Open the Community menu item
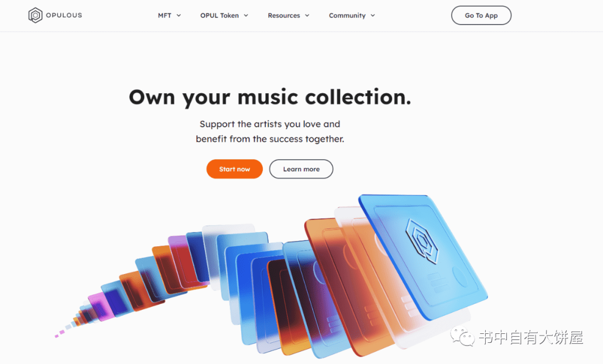Image resolution: width=603 pixels, height=364 pixels. pos(347,16)
